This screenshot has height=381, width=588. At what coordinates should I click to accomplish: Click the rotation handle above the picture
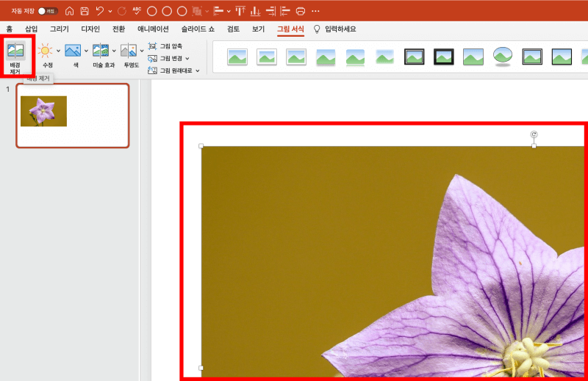tap(534, 134)
